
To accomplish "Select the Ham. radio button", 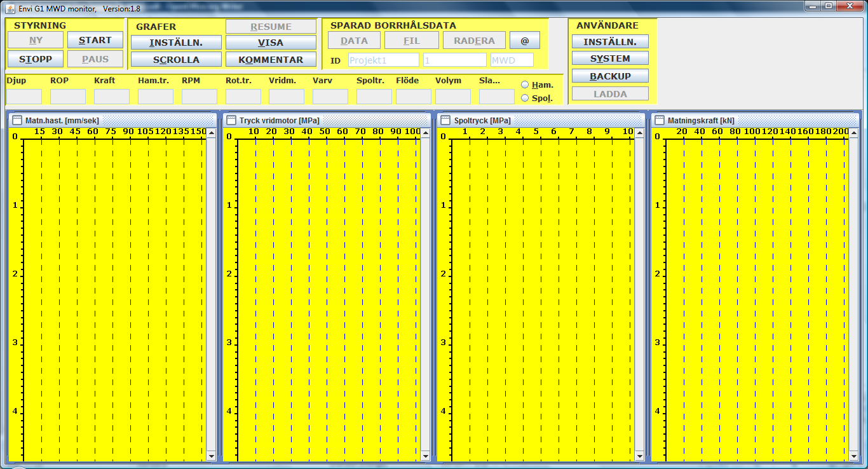I will (x=525, y=85).
